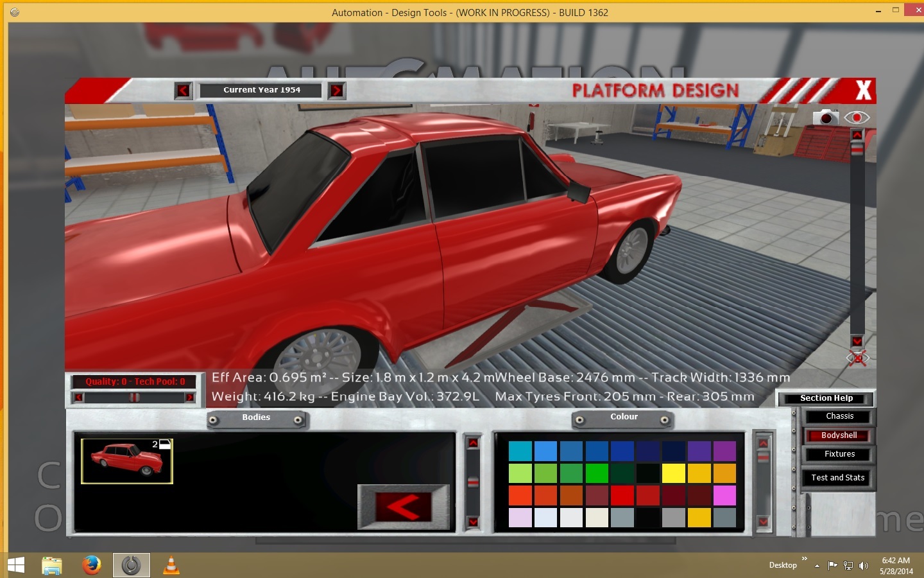The width and height of the screenshot is (924, 578).
Task: Toggle the red eye view icon
Action: [x=857, y=118]
